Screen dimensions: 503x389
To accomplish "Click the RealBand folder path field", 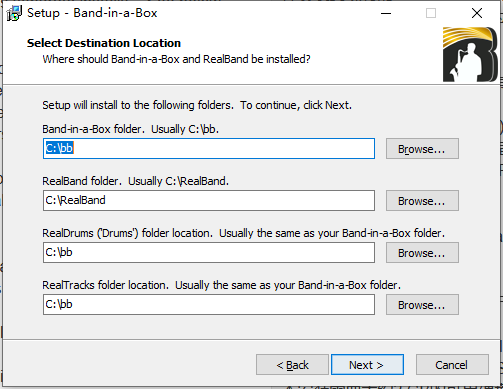I will click(209, 200).
